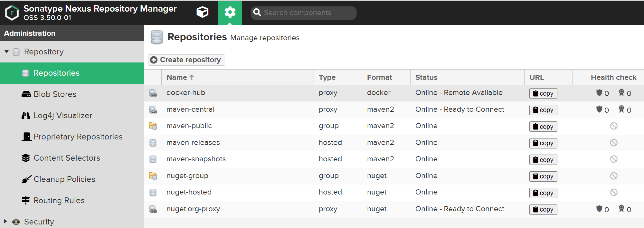Open the maven-releases repository row

tap(394, 143)
